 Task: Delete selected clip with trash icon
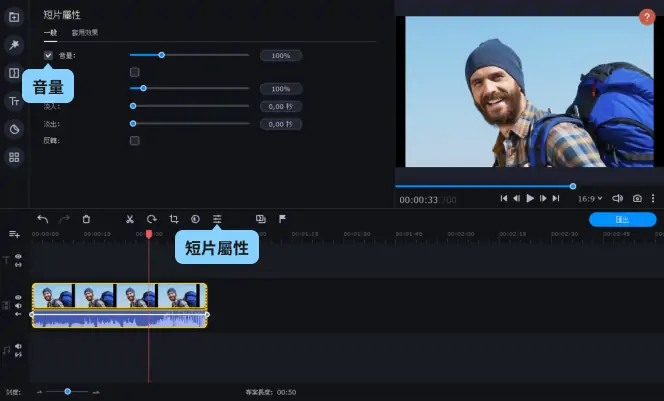click(86, 219)
